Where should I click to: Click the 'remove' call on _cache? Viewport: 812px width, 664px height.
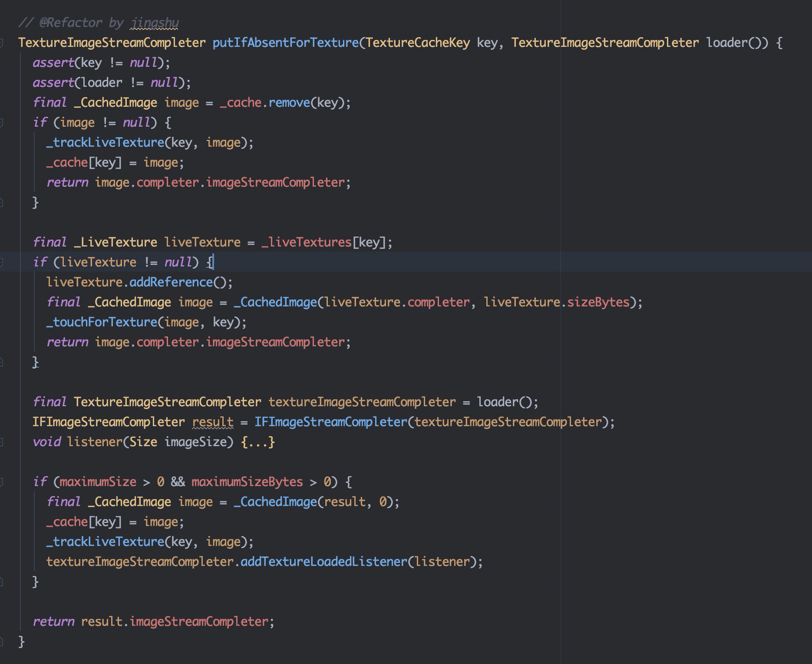coord(289,102)
